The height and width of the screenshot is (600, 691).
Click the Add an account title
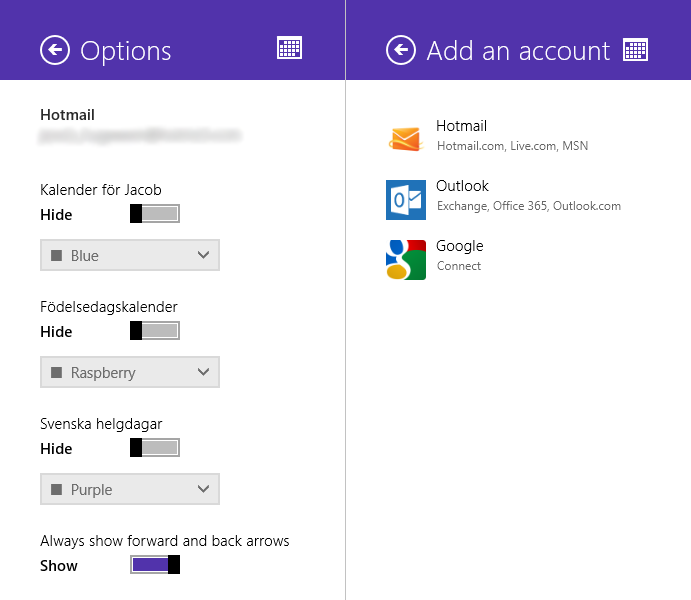(x=518, y=51)
